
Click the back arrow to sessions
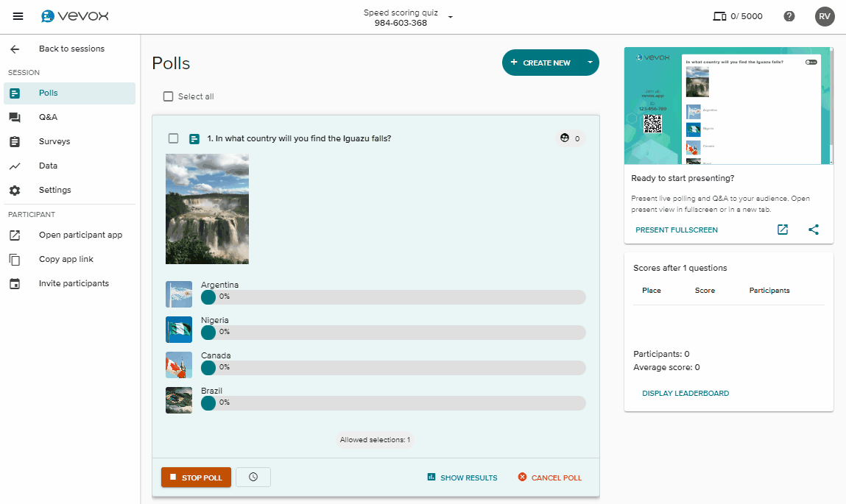pyautogui.click(x=15, y=49)
